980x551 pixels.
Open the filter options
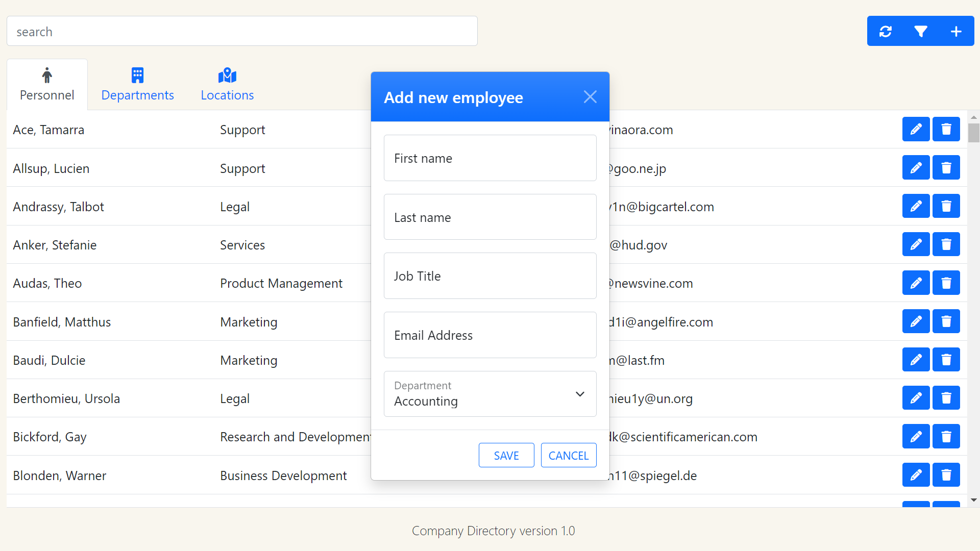pos(920,31)
